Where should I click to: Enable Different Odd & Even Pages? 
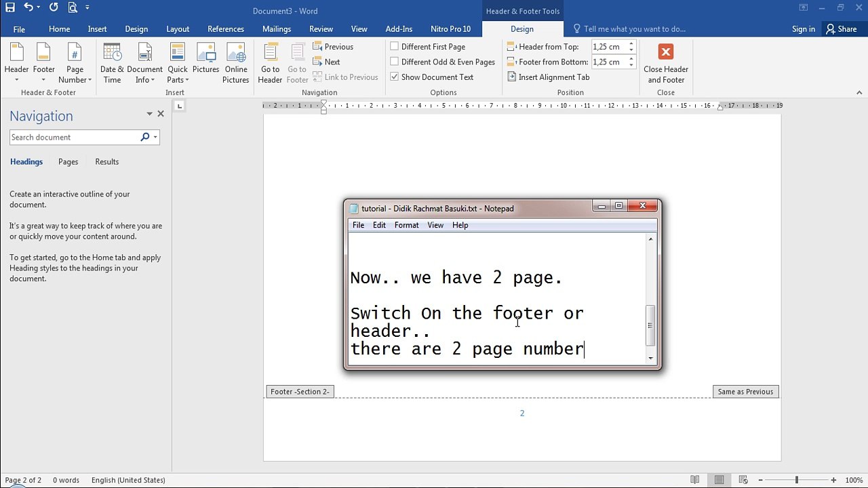tap(442, 62)
